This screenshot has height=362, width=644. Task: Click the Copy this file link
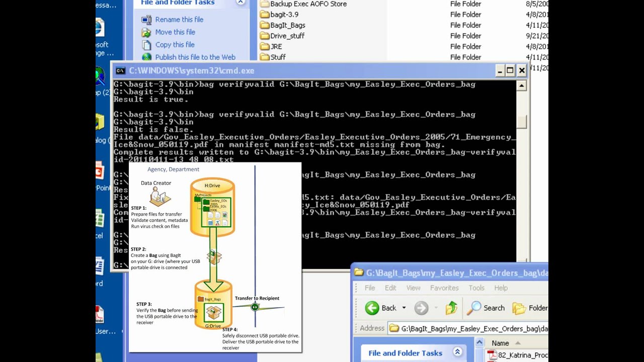point(175,45)
